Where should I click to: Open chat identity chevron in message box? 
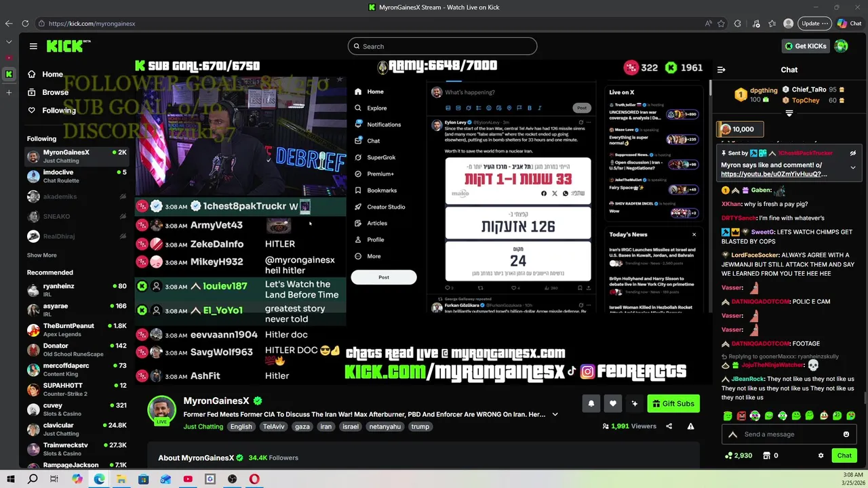point(732,434)
